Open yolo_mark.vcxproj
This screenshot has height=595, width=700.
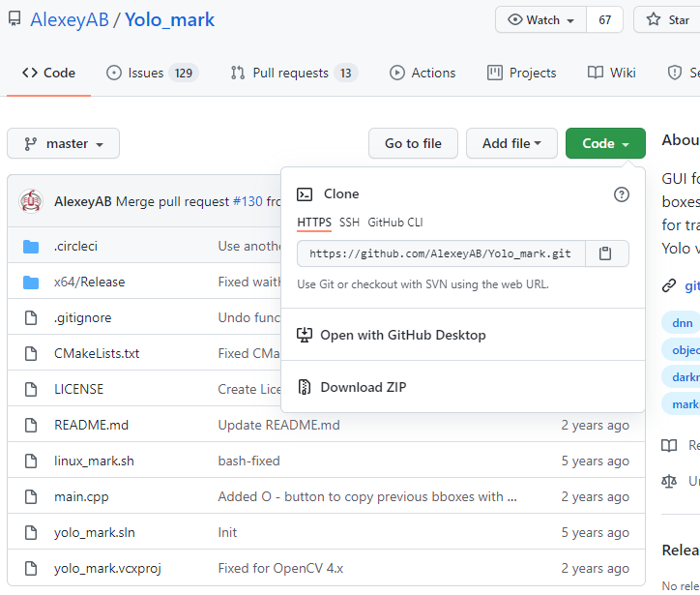107,568
